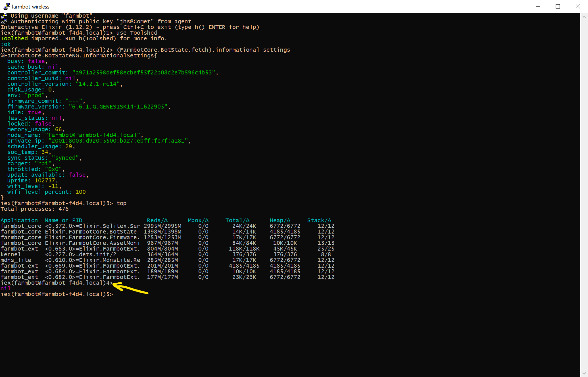The height and width of the screenshot is (377, 588).
Task: Click the PuTTY icon beside "Authenticating with public key"
Action: (x=4, y=22)
